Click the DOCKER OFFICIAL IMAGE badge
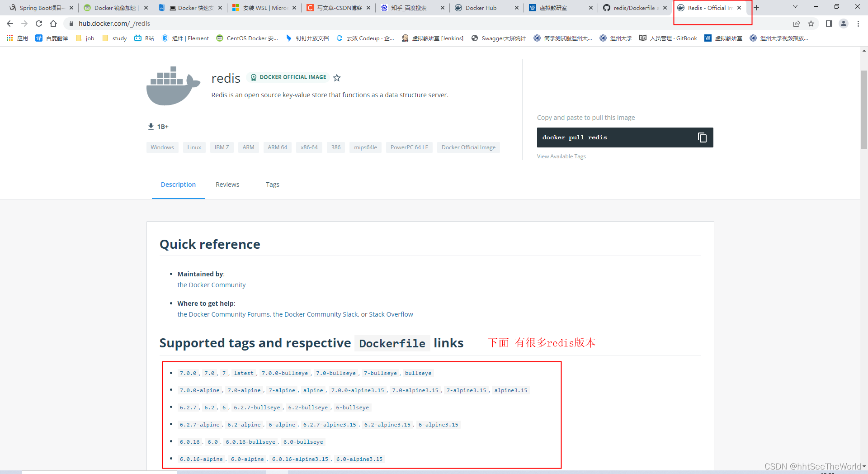868x474 pixels. click(x=288, y=77)
